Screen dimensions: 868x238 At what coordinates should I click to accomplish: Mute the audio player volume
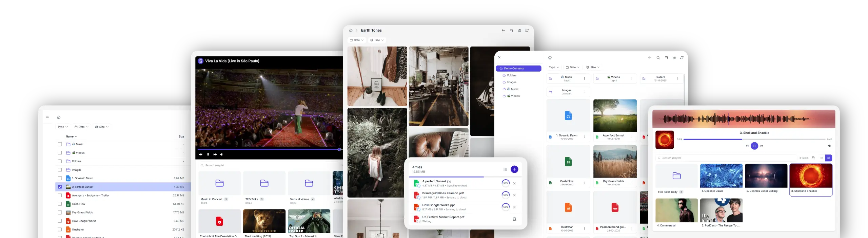[x=829, y=146]
